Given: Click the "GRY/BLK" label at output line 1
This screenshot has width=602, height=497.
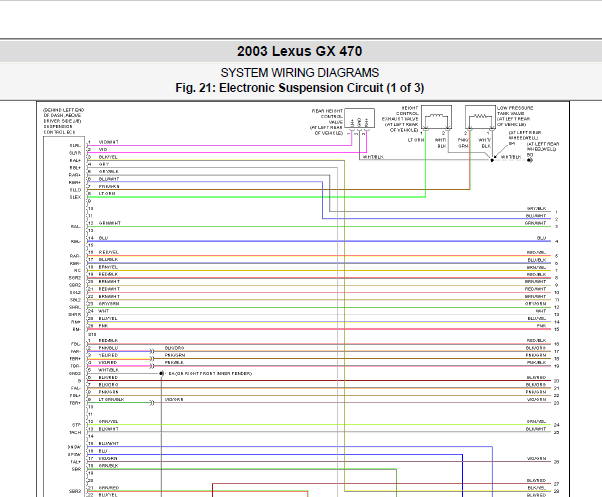Looking at the screenshot, I should (536, 208).
